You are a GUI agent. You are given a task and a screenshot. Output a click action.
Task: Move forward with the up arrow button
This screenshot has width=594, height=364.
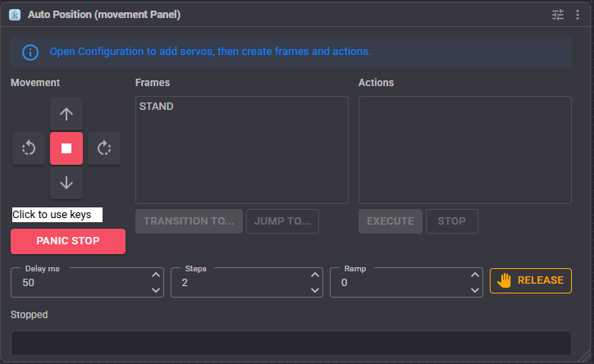coord(66,114)
